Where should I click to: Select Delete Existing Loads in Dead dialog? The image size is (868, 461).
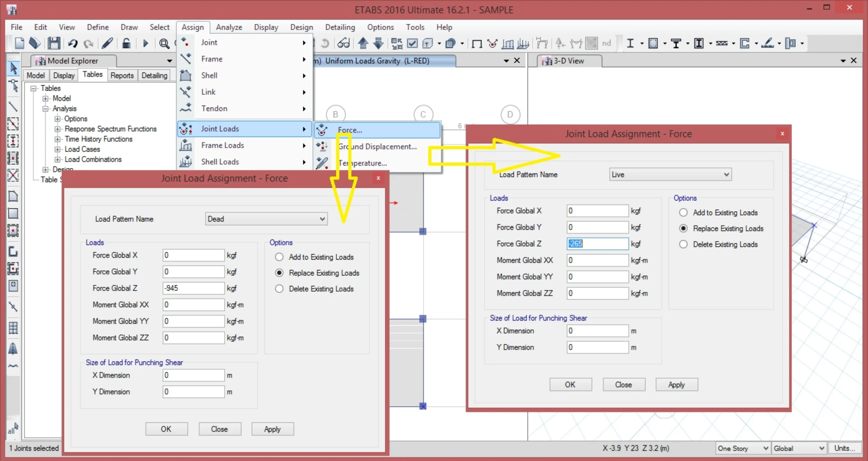(x=279, y=289)
